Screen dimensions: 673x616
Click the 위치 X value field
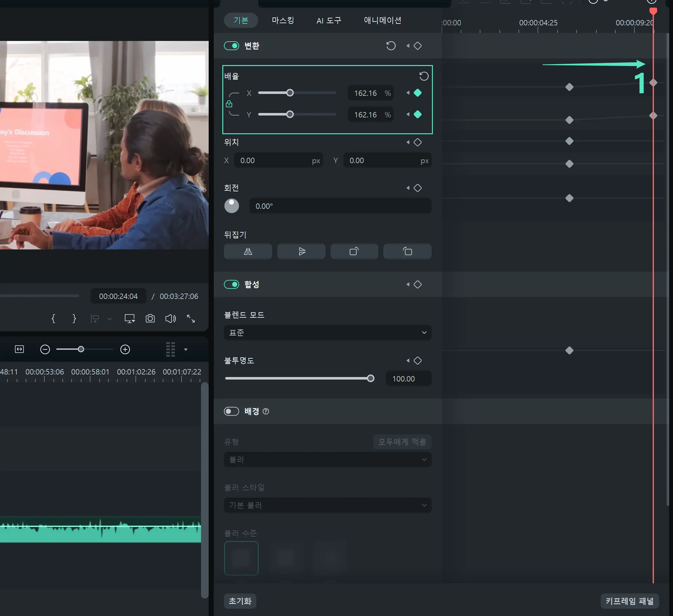pyautogui.click(x=279, y=160)
